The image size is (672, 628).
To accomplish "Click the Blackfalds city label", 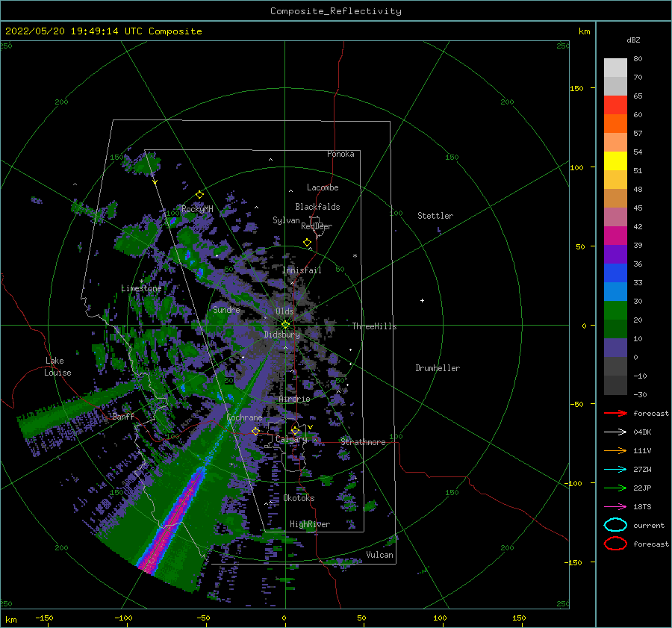I will pyautogui.click(x=317, y=207).
